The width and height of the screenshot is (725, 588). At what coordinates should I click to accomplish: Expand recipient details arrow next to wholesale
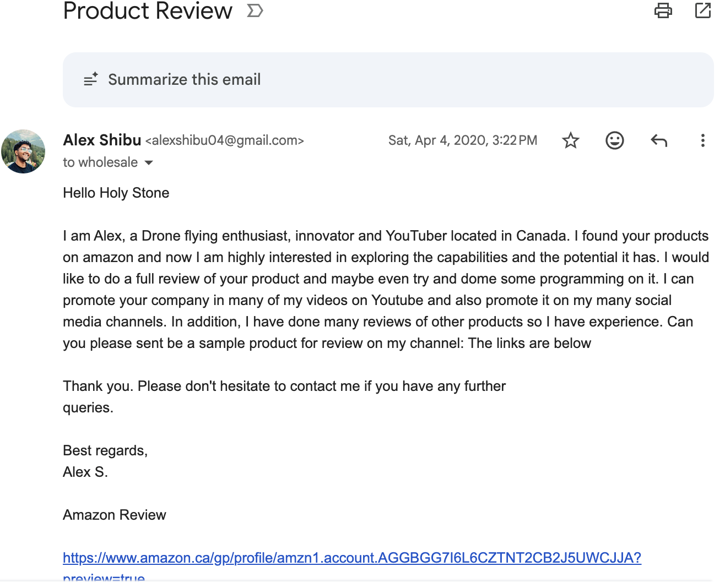coord(149,162)
